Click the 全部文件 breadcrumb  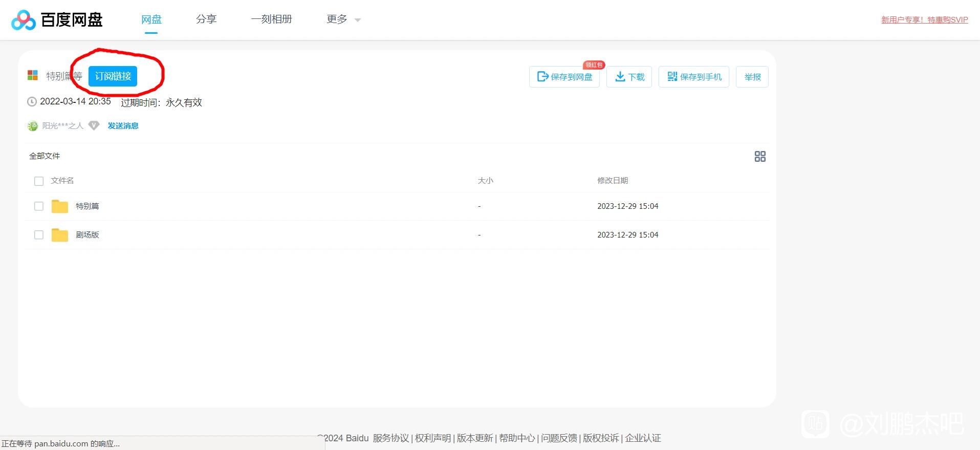tap(45, 156)
